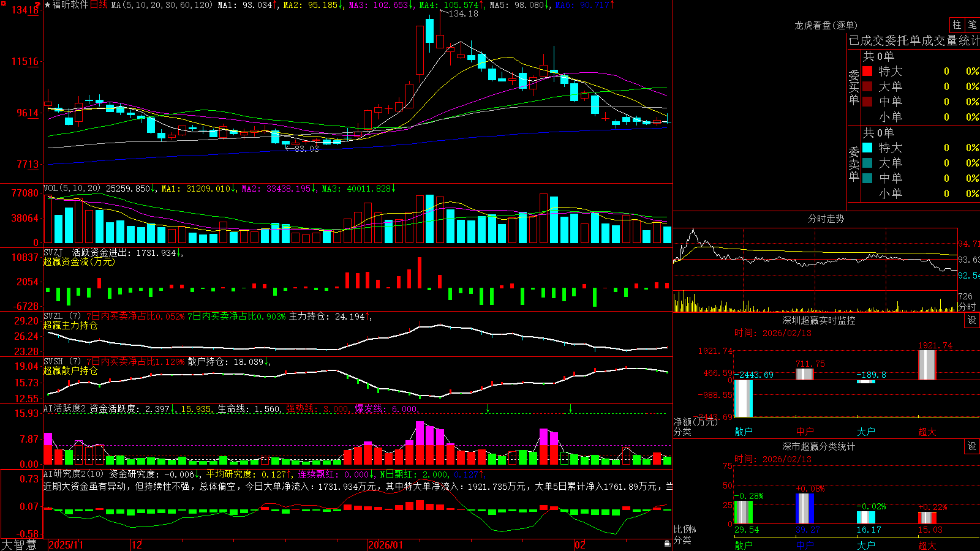Screen dimensions: 980x551
Task: Click the 大智慧 logo at the bottom left
Action: click(x=19, y=545)
